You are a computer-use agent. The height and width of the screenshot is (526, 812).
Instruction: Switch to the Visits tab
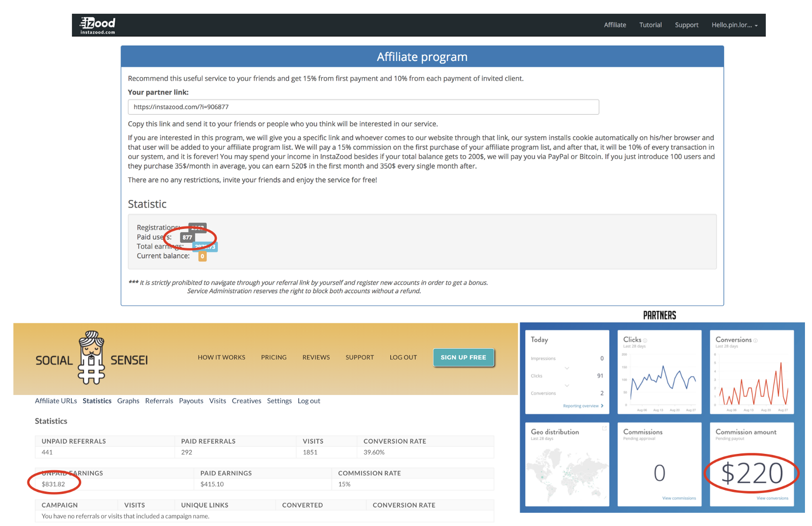tap(218, 401)
